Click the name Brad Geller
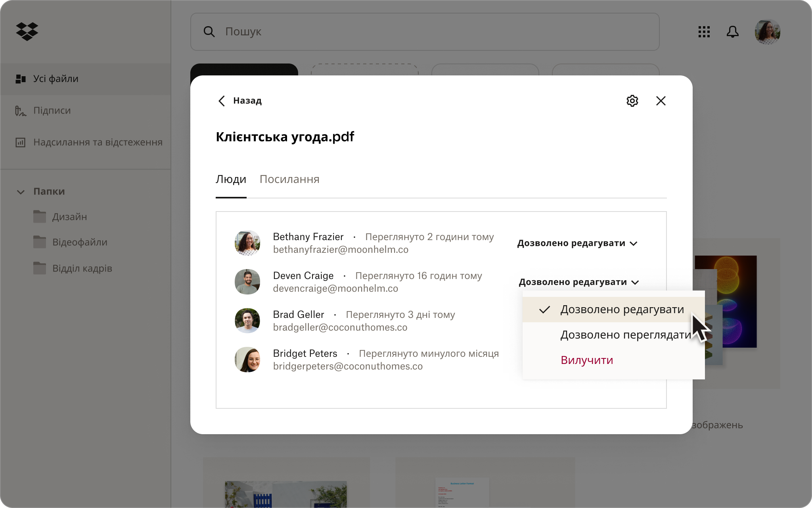This screenshot has width=812, height=508. pos(299,315)
